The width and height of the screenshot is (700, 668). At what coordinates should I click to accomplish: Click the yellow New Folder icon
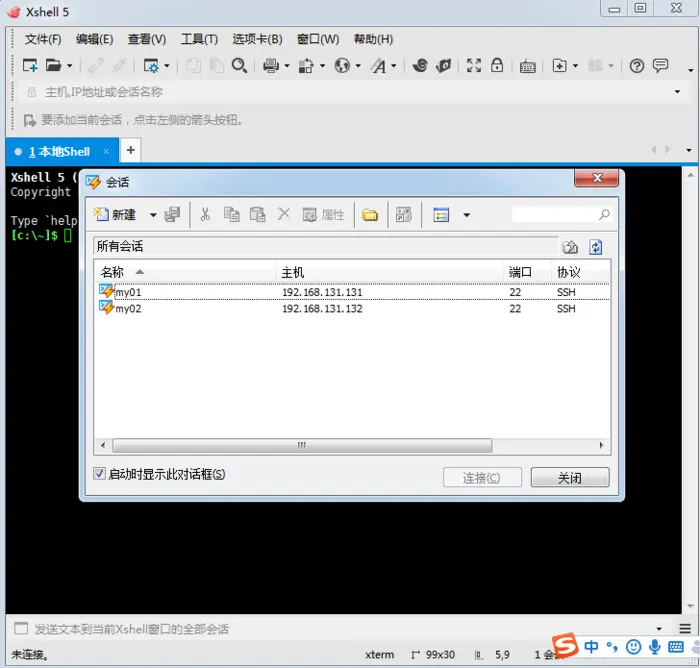coord(370,215)
